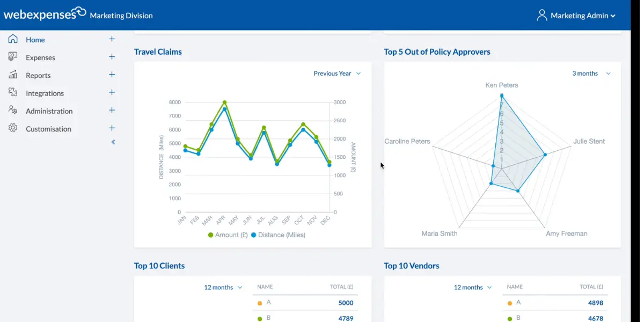Viewport: 644px width, 322px height.
Task: Expand the Reports menu plus sign
Action: 112,75
